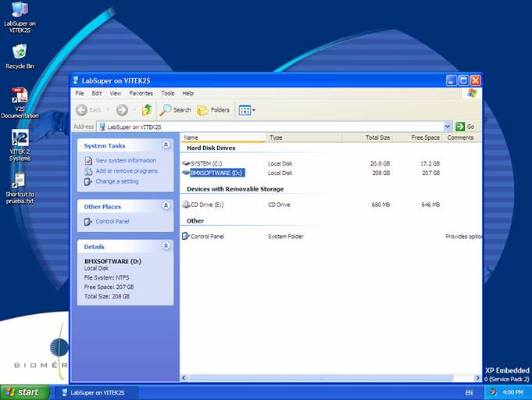Screen dimensions: 532x400
Task: Toggle the Folders pane
Action: [213, 110]
